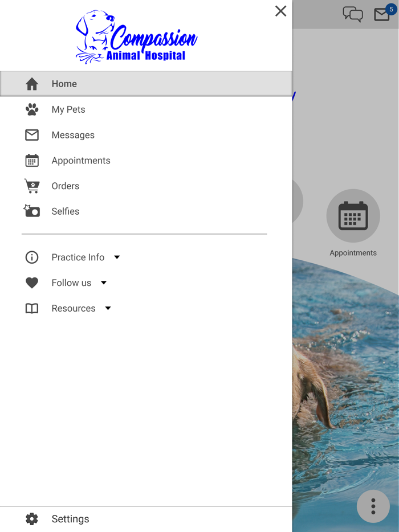
Task: Click the shopping cart Orders icon
Action: pos(32,186)
